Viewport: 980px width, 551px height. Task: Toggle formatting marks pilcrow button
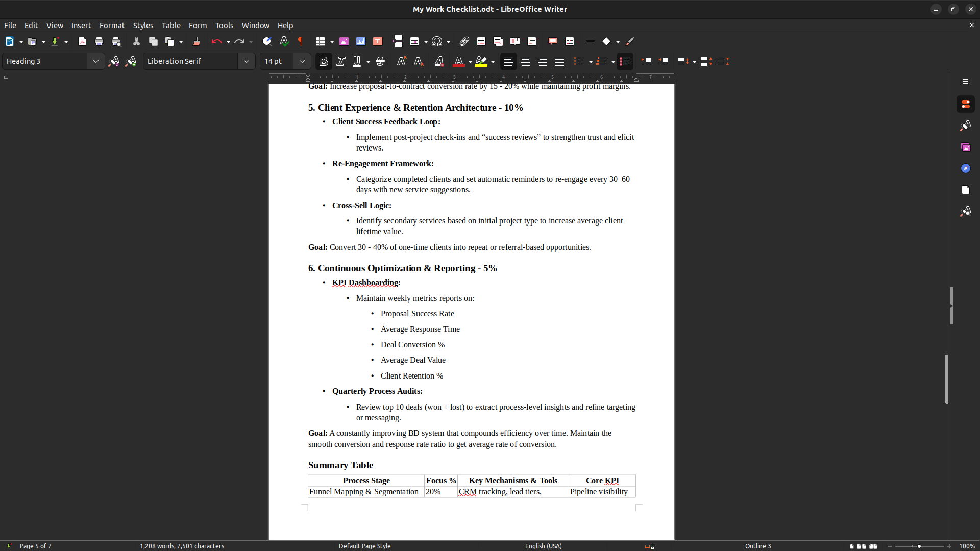[301, 42]
